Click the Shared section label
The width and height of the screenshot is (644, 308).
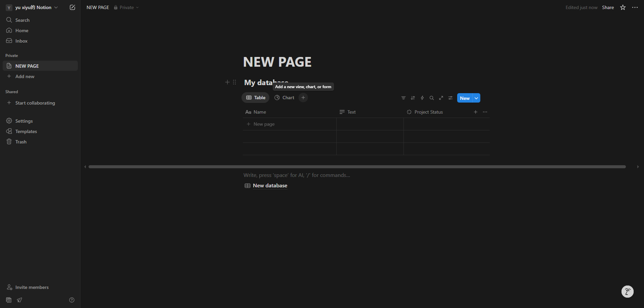coord(12,92)
